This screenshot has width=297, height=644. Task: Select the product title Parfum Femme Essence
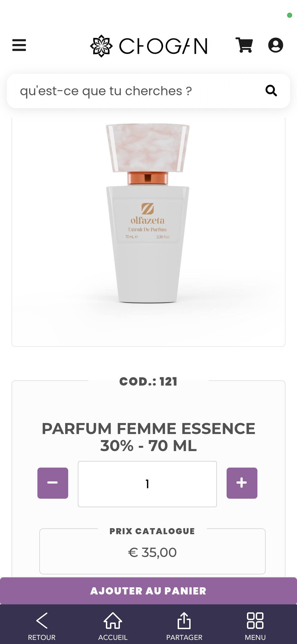point(148,437)
